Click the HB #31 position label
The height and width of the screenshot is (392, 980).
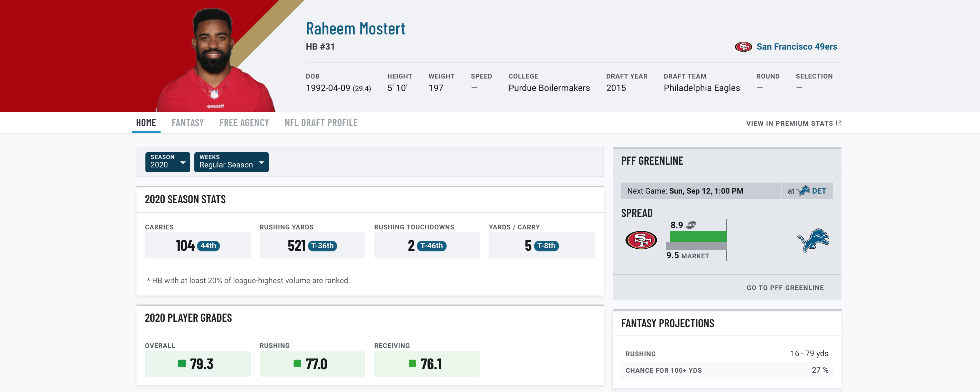pyautogui.click(x=320, y=47)
